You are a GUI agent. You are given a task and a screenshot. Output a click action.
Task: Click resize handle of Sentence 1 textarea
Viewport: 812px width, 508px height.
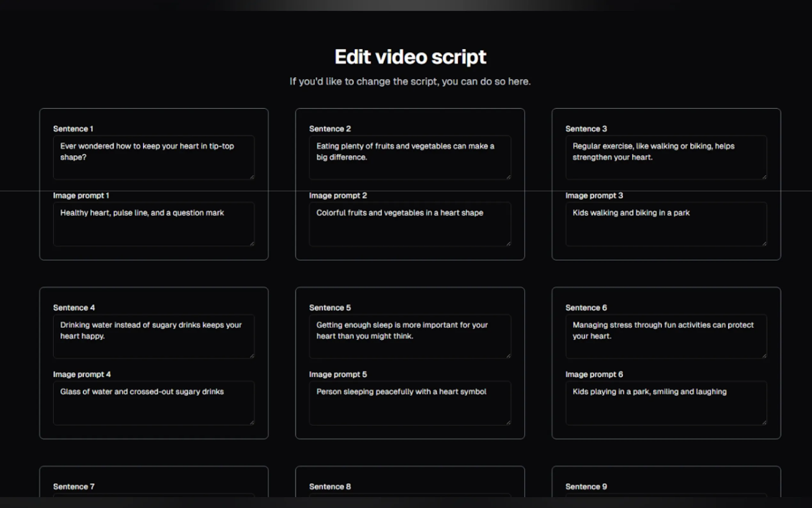click(252, 177)
